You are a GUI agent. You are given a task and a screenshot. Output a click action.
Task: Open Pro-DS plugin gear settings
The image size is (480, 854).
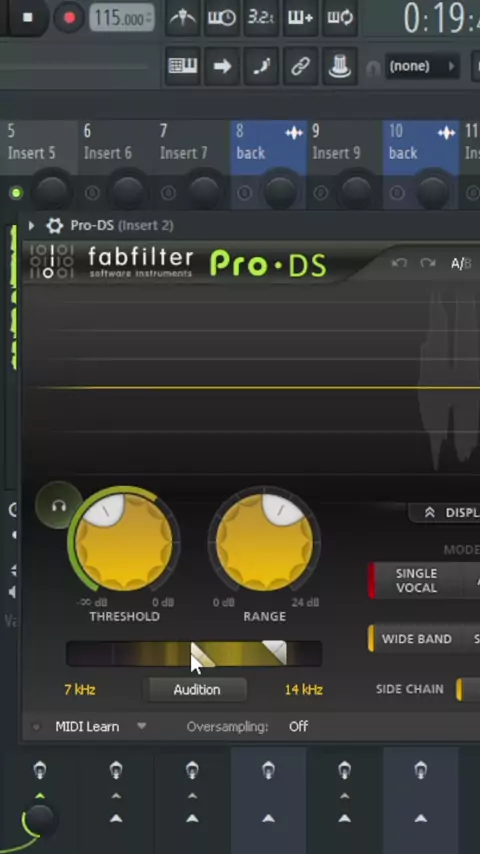(54, 225)
